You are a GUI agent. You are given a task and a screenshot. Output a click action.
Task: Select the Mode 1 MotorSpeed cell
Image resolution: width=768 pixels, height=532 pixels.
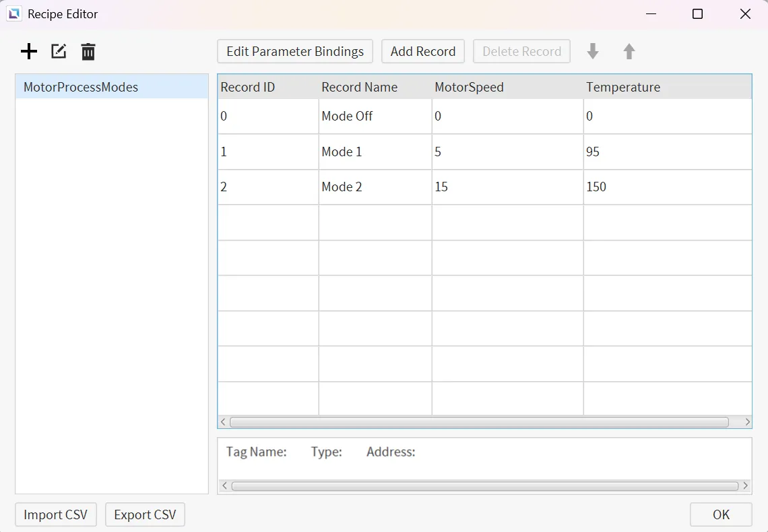pyautogui.click(x=507, y=152)
